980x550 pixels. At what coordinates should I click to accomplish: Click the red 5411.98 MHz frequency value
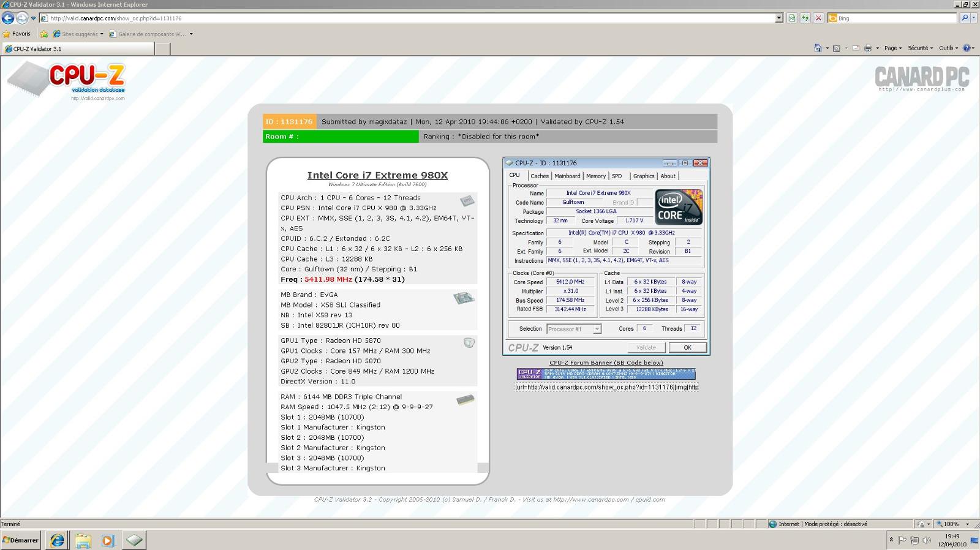pyautogui.click(x=328, y=279)
